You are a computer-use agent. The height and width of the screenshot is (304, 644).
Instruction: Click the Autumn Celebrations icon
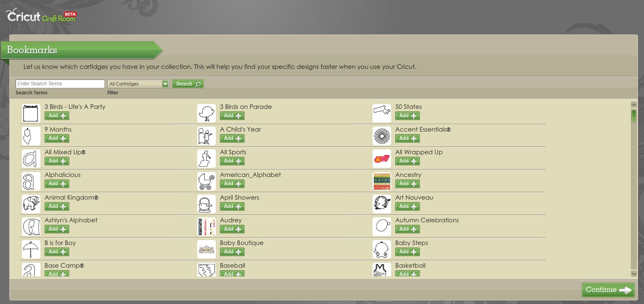pyautogui.click(x=382, y=227)
